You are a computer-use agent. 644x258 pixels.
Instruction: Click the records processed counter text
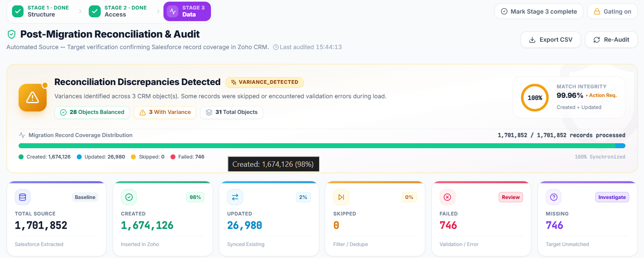561,135
